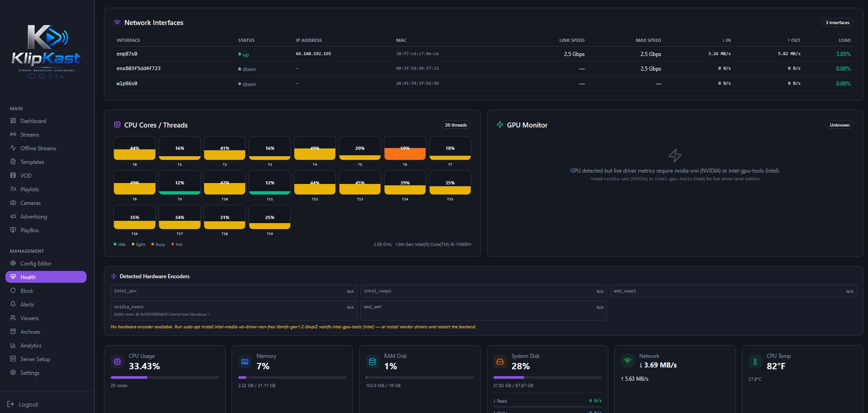Click the GPU Monitor bolt icon
This screenshot has width=868, height=413.
[x=500, y=125]
